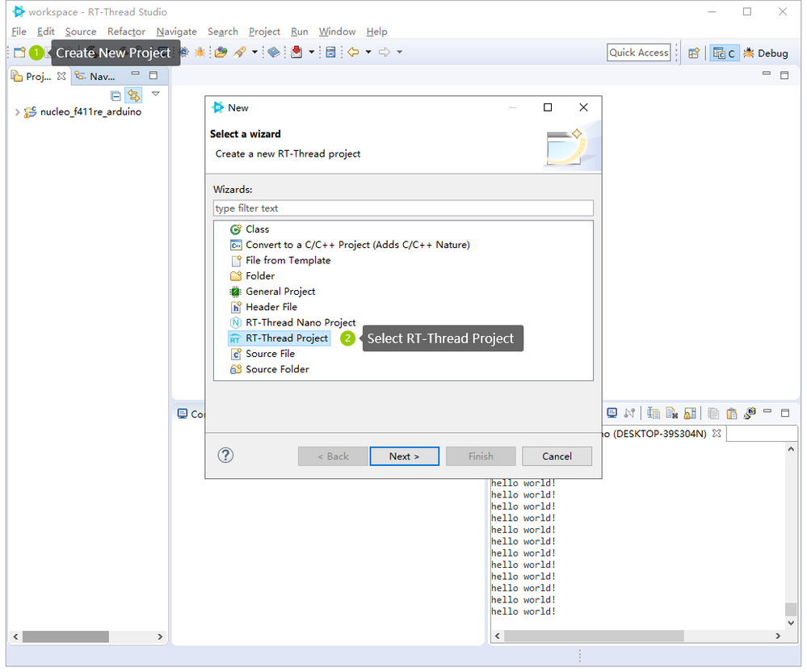Click the disconnect icon in the terminal panel

point(629,414)
